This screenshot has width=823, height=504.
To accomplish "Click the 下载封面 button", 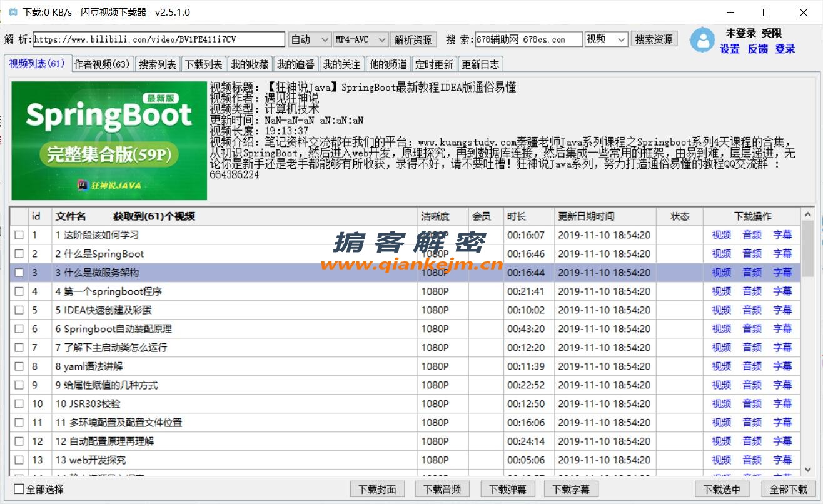I will 378,489.
